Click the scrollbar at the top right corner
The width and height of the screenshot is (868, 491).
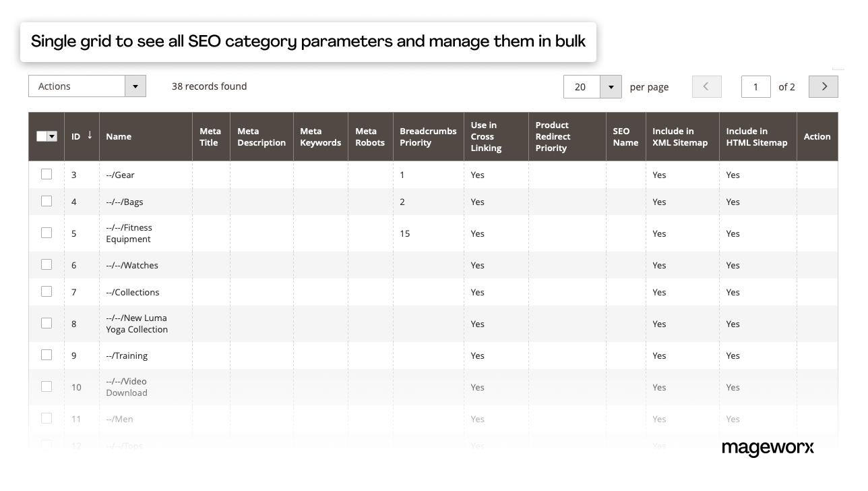[x=838, y=67]
